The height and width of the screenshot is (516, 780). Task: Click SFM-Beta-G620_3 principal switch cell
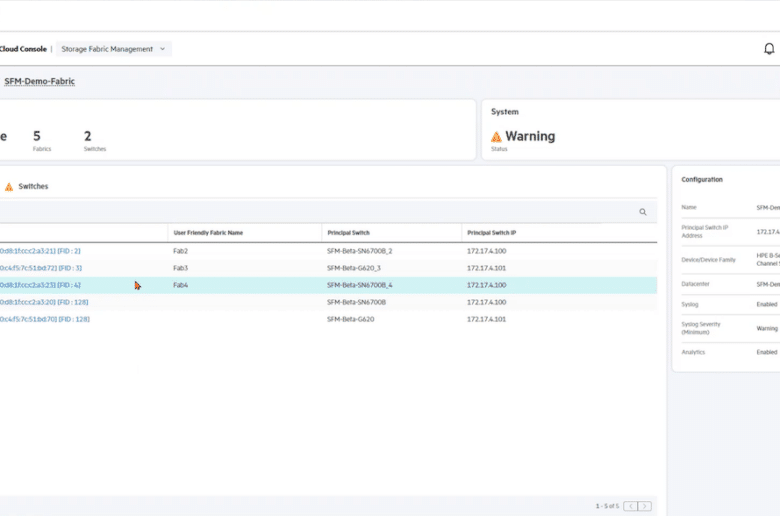[354, 268]
